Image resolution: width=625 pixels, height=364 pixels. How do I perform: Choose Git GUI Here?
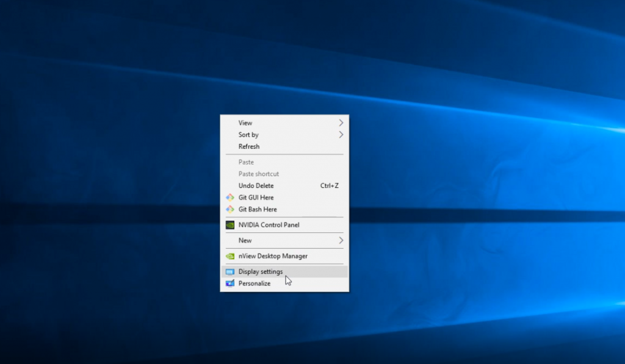tap(284, 198)
